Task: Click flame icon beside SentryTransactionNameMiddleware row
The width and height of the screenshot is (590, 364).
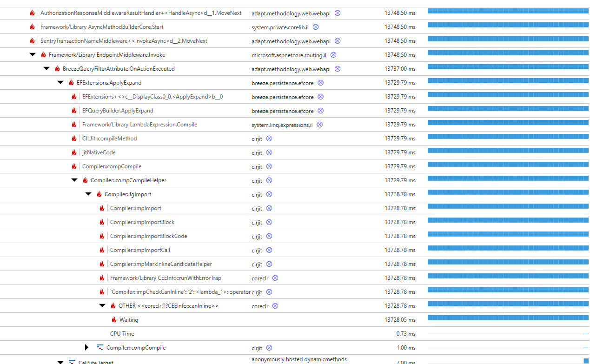Action: coord(32,41)
